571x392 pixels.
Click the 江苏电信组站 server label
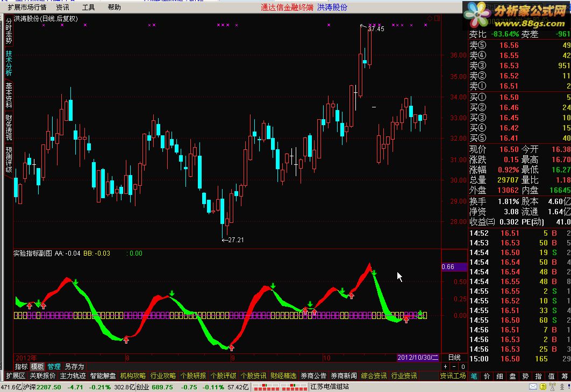(x=330, y=387)
